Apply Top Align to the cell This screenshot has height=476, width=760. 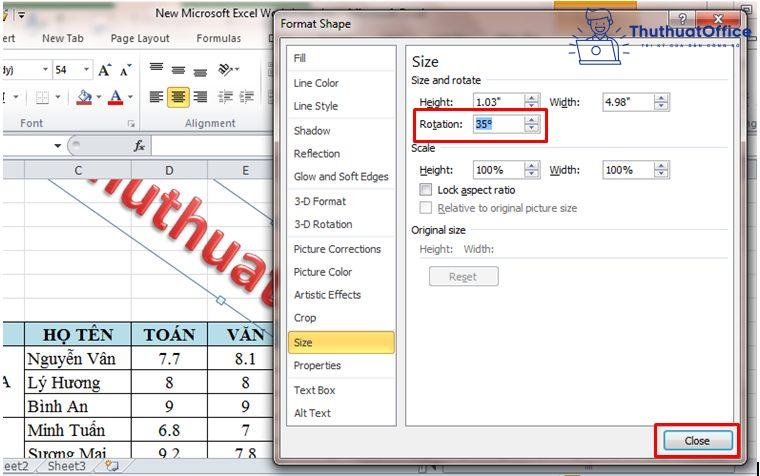pos(156,67)
